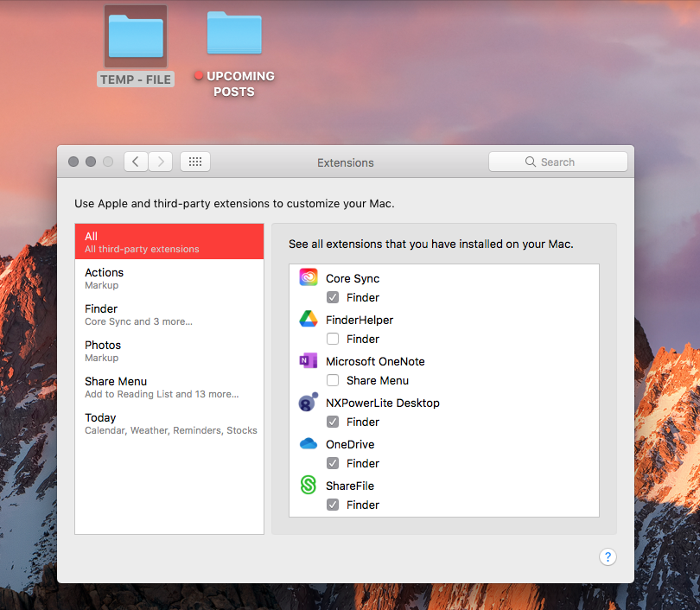Toggle Finder checkbox under ShareFile

333,505
